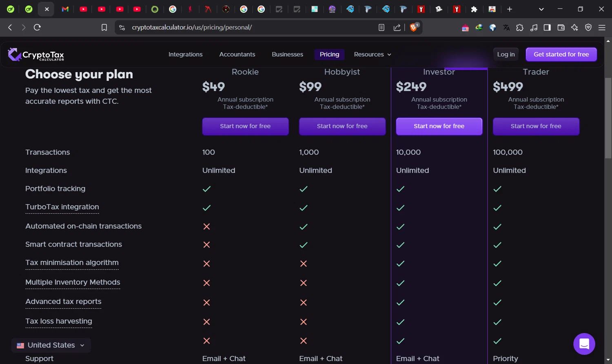Click the Automated on-chain transactions row label
This screenshot has width=612, height=364.
(83, 226)
